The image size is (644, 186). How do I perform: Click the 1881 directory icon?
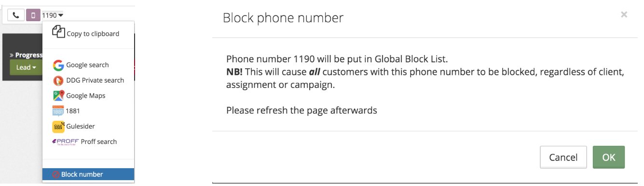coord(58,111)
